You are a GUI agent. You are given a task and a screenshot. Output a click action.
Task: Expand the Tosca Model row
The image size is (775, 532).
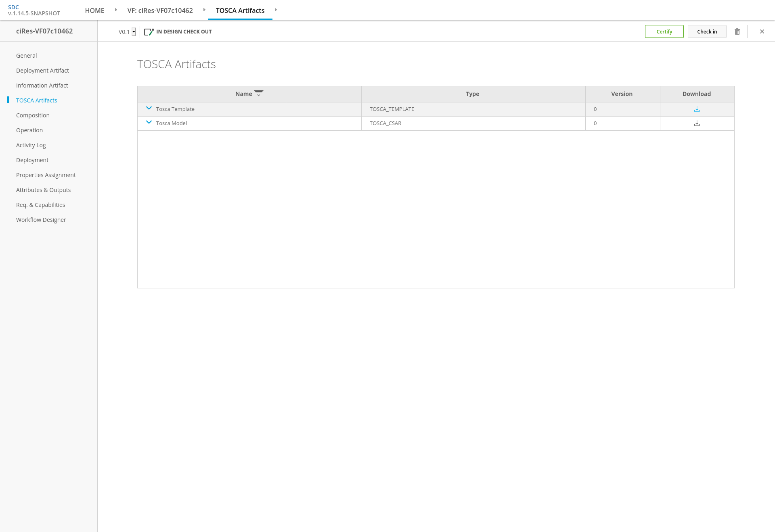click(x=149, y=123)
